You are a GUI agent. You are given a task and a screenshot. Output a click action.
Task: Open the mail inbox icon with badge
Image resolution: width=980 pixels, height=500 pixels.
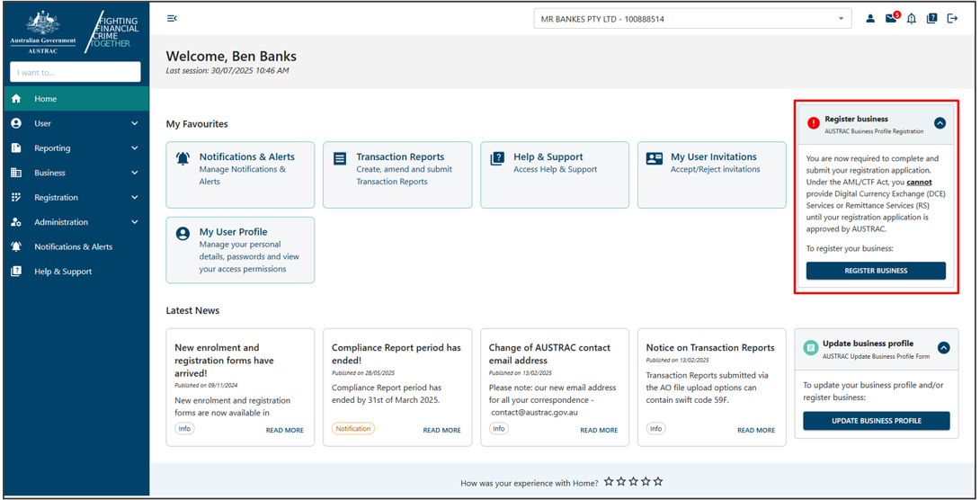[x=891, y=19]
